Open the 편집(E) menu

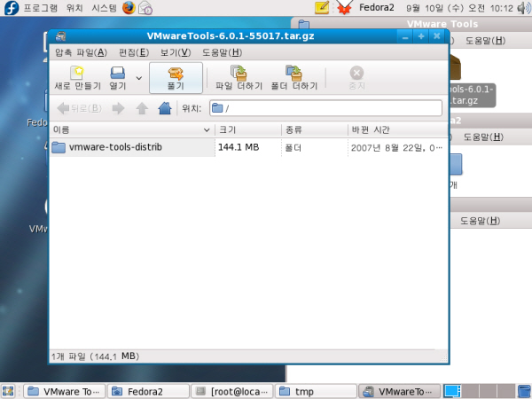pos(134,52)
